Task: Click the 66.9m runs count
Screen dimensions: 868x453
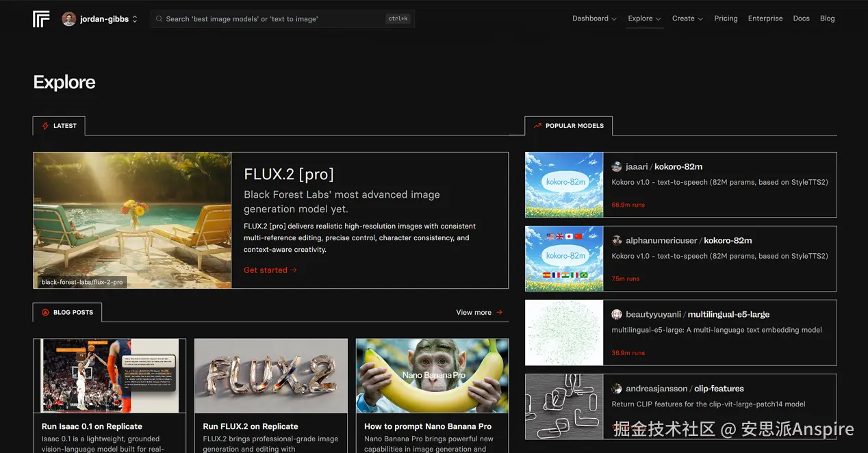Action: (628, 205)
